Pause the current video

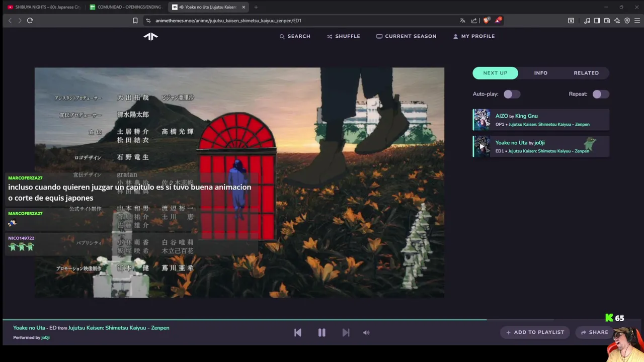tap(321, 332)
